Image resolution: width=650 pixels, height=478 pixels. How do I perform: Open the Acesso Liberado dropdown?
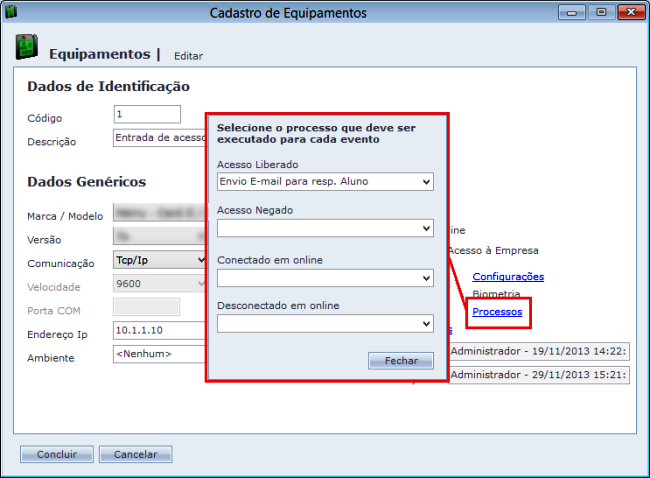[x=325, y=181]
